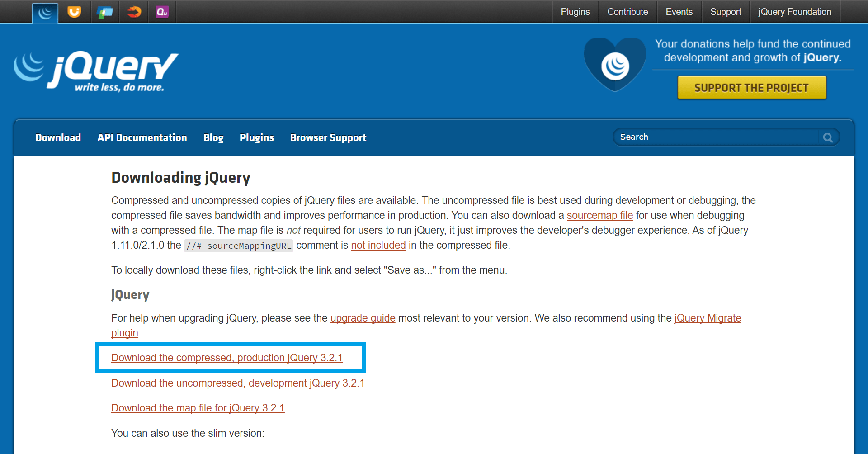This screenshot has width=868, height=454.
Task: Open Browser Support page
Action: (x=328, y=137)
